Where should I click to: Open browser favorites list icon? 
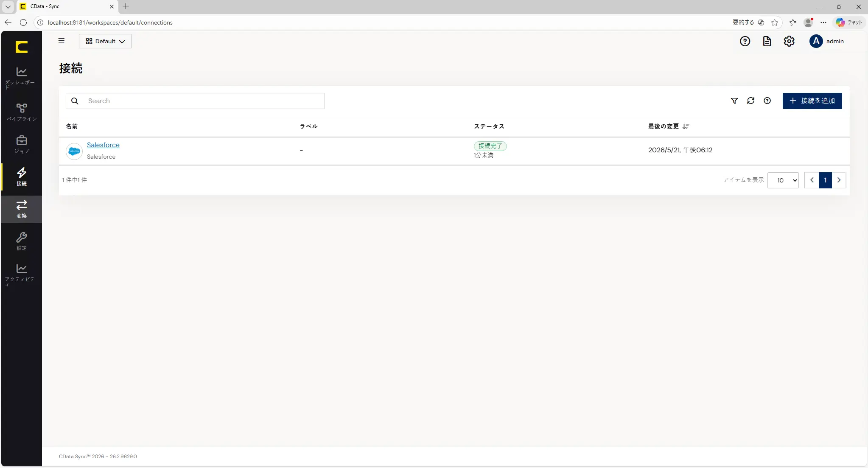tap(792, 22)
